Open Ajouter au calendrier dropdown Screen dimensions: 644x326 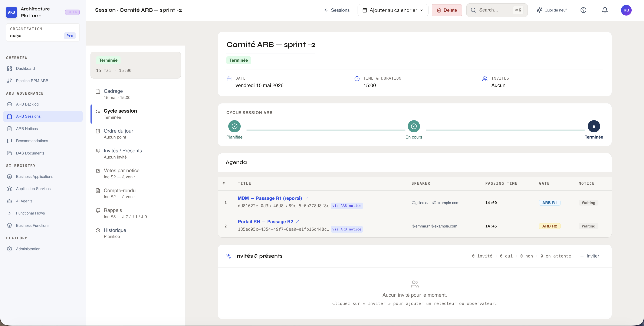pos(393,10)
